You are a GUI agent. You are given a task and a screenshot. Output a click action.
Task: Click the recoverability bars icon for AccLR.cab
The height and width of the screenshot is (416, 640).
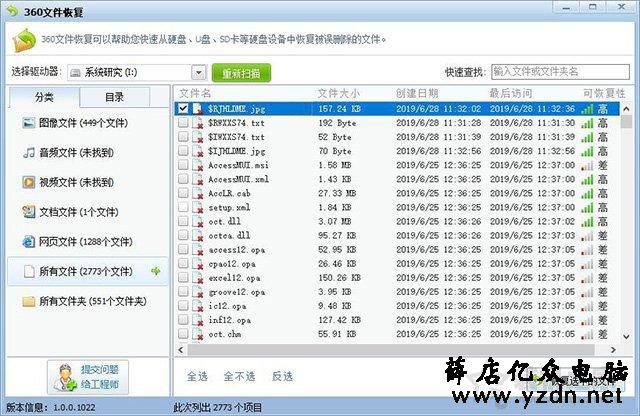pos(587,193)
